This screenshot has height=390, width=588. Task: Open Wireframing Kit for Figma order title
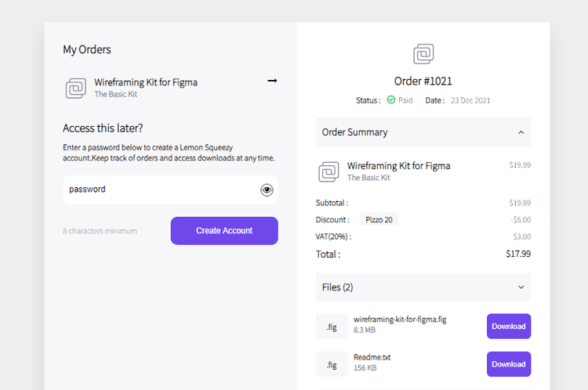(x=146, y=81)
